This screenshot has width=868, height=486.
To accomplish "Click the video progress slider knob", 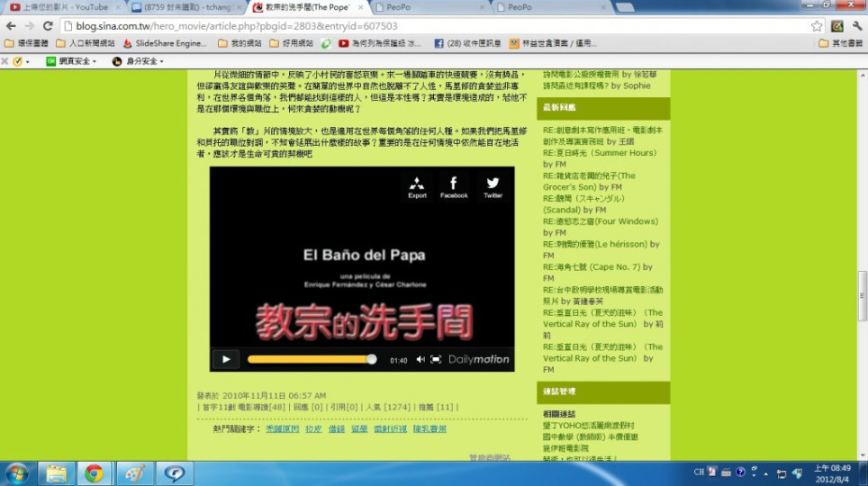I will coord(372,359).
